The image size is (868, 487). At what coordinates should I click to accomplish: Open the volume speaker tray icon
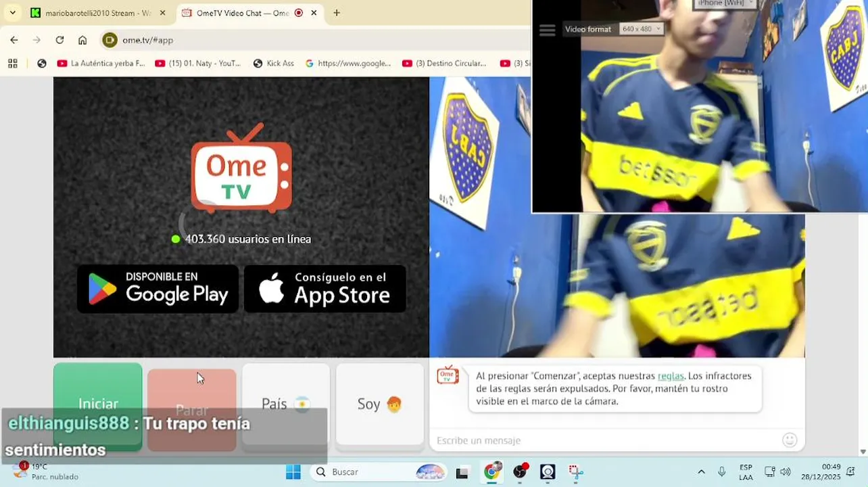(785, 471)
